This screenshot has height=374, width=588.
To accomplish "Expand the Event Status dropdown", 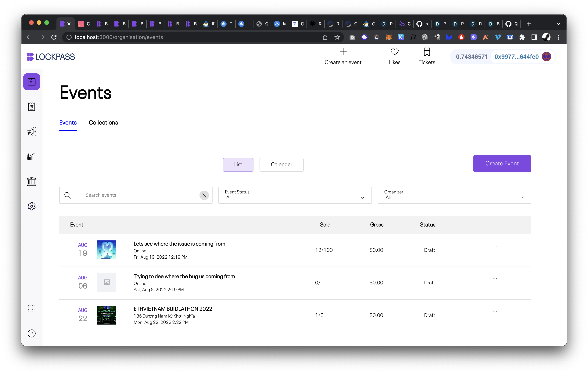I will coord(295,195).
